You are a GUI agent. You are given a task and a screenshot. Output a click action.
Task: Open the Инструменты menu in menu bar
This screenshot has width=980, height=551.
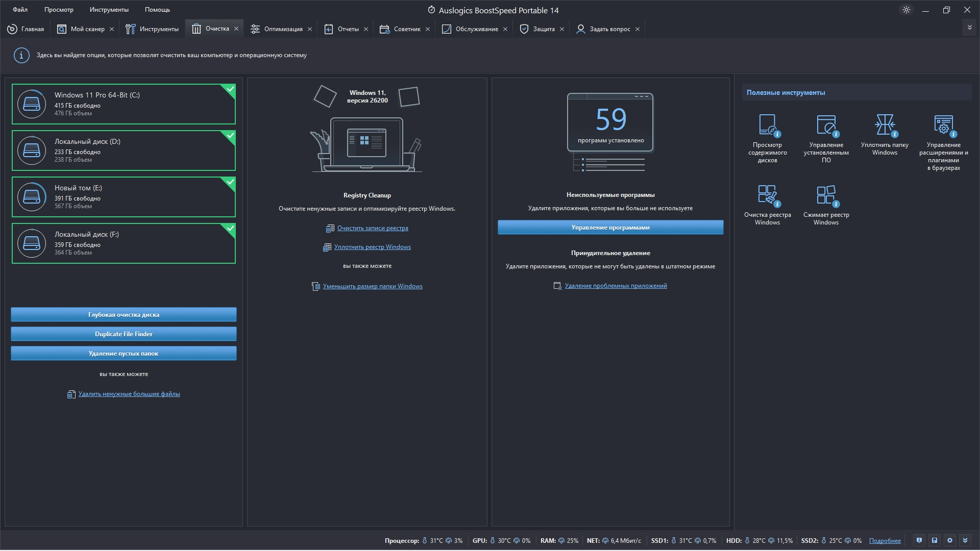pyautogui.click(x=109, y=10)
